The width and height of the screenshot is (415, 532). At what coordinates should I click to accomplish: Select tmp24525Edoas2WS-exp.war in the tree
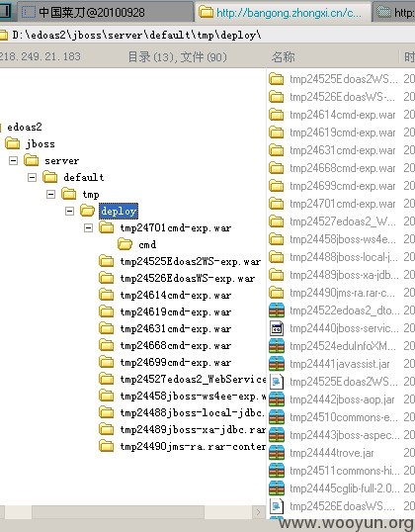190,262
